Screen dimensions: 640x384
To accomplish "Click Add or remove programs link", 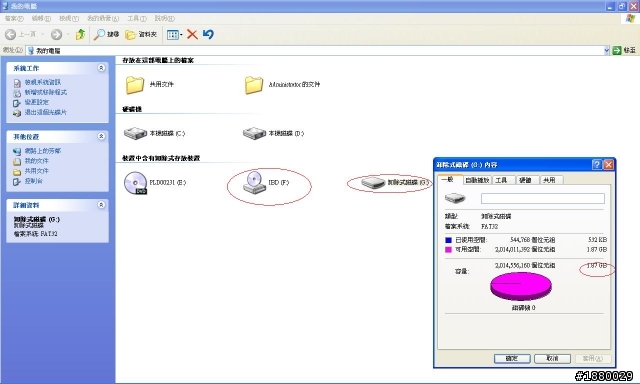I will (x=46, y=92).
